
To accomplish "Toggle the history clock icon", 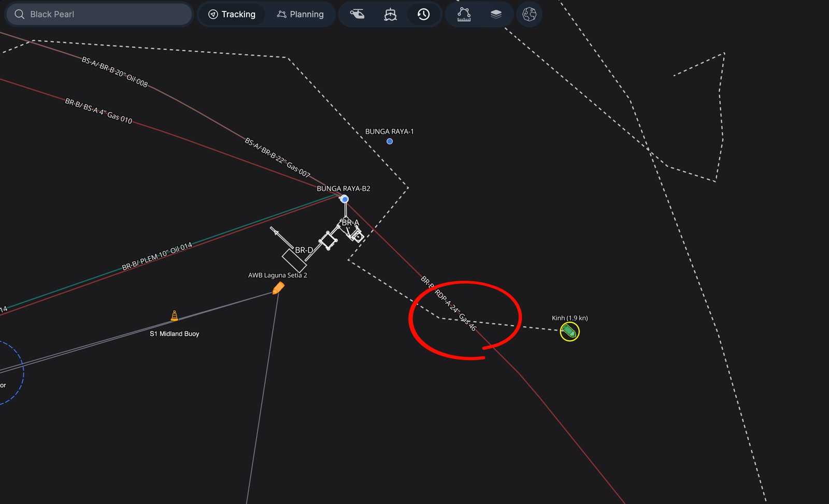I will point(423,14).
